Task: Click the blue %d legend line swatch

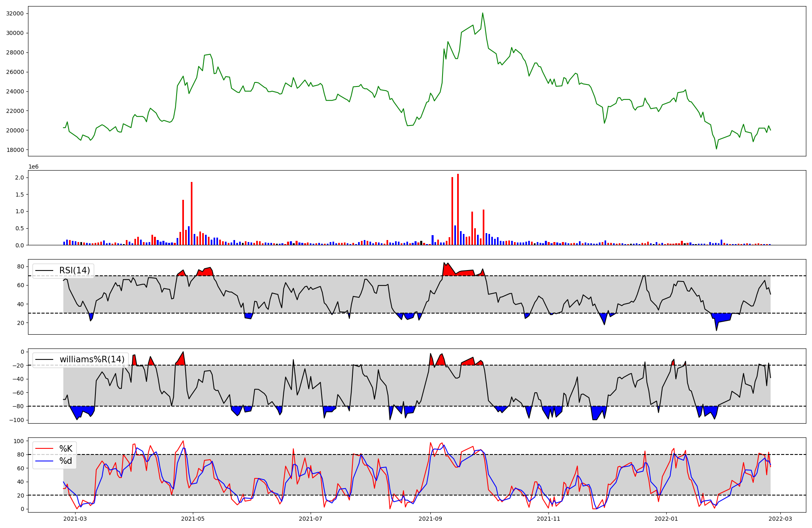Action: (x=44, y=461)
